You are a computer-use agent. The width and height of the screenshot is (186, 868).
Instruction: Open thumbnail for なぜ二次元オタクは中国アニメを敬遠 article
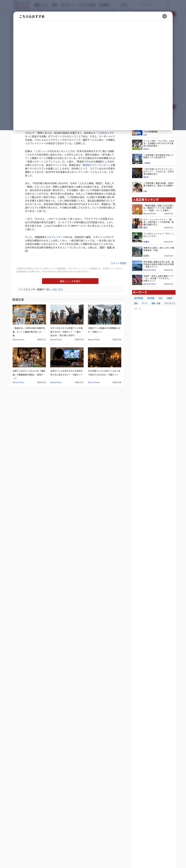point(67,314)
